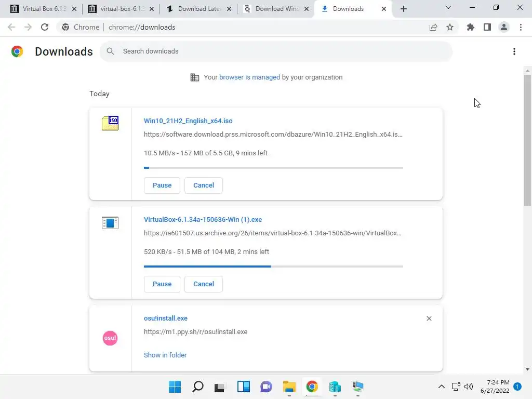Go back with the browser back arrow
Viewport: 532px width, 399px height.
11,27
